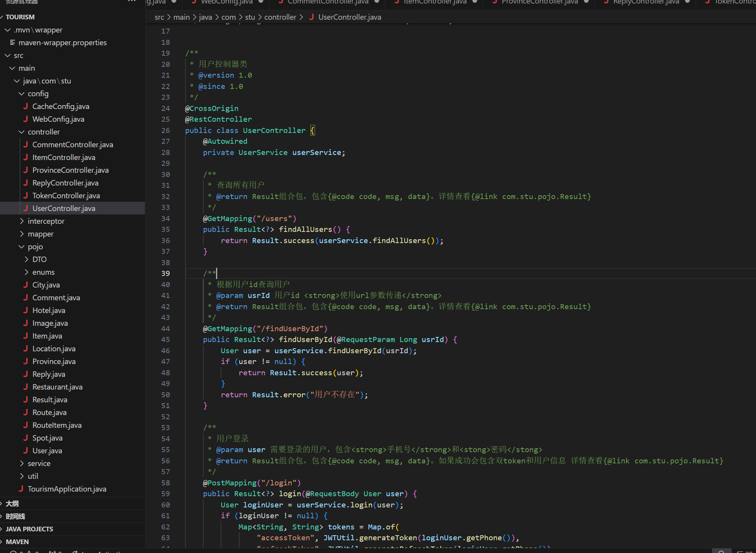756x553 pixels.
Task: Click the Java icon next to User.java
Action: pyautogui.click(x=26, y=451)
